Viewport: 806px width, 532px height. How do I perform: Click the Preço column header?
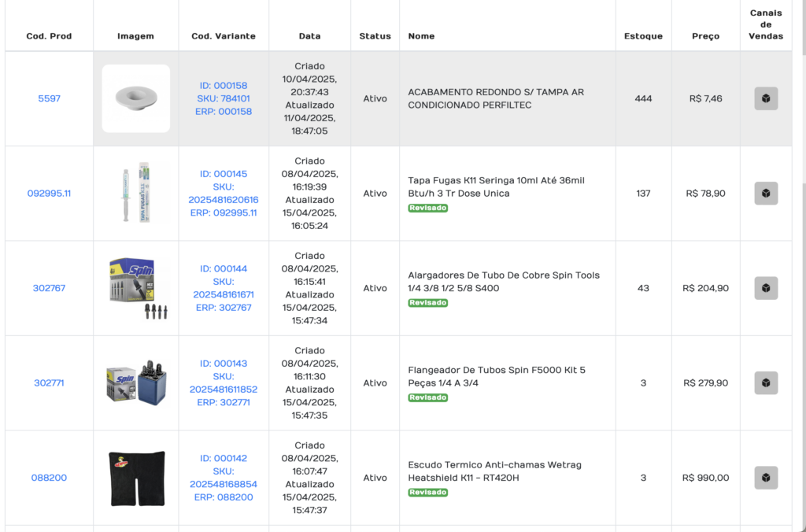705,36
